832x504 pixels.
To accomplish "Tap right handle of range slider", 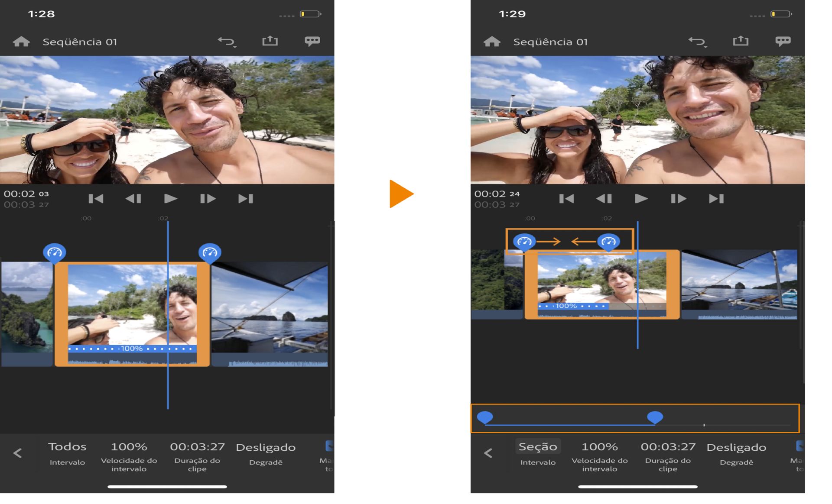I will coord(655,417).
